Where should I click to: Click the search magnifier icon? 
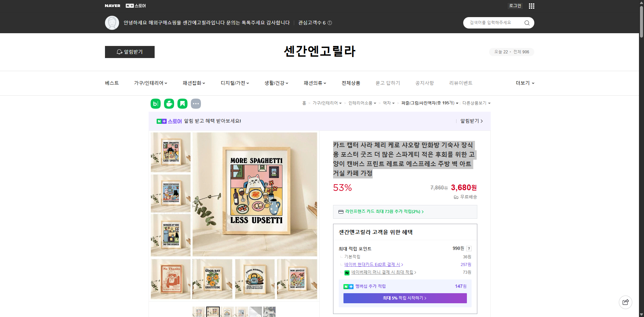click(527, 22)
